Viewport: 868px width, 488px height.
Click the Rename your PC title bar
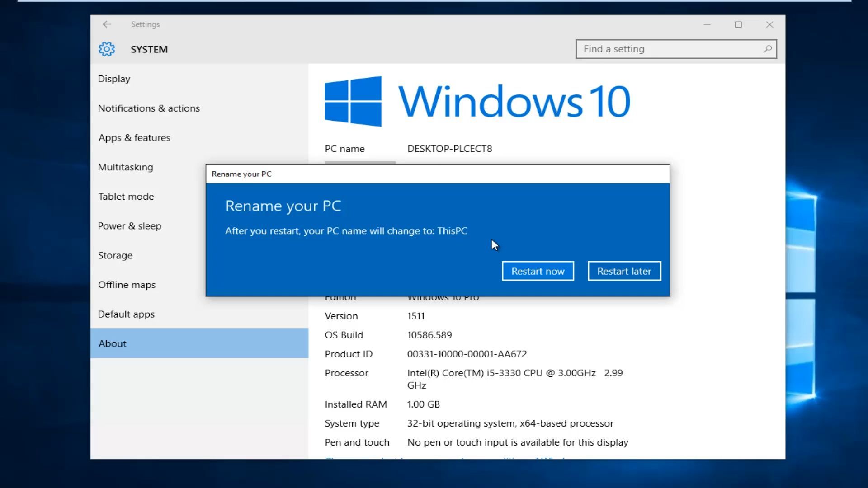tap(438, 174)
